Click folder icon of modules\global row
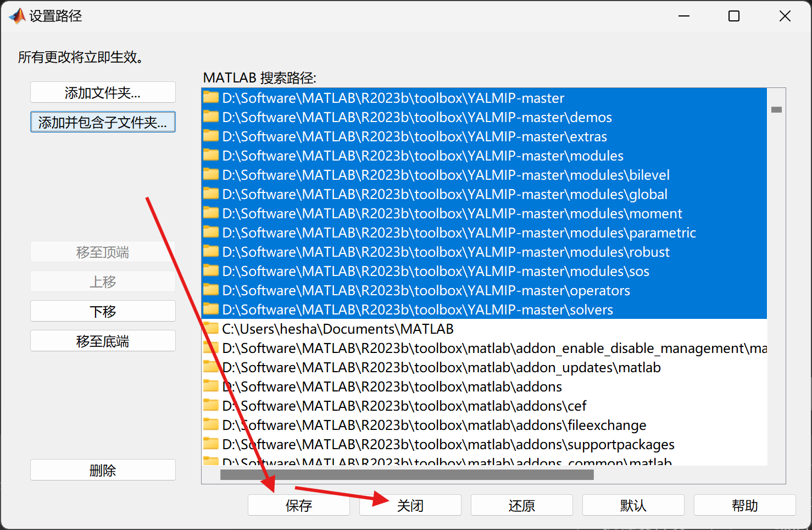This screenshot has height=530, width=812. (211, 194)
